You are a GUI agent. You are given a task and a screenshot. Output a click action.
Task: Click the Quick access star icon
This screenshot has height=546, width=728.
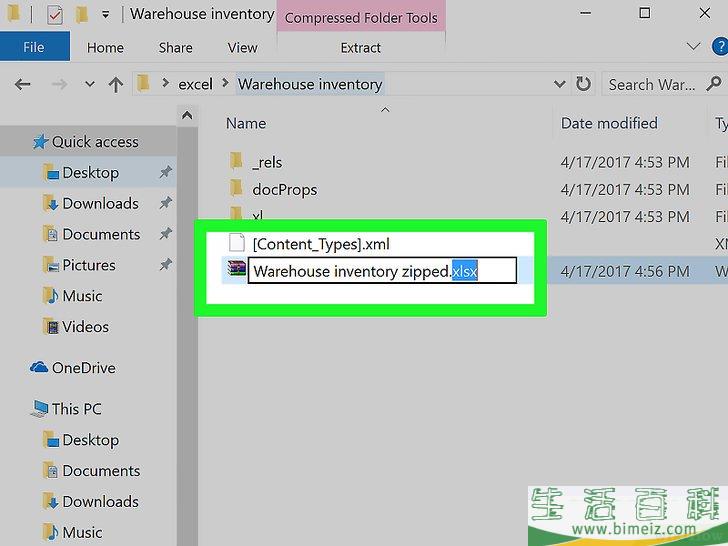(40, 142)
